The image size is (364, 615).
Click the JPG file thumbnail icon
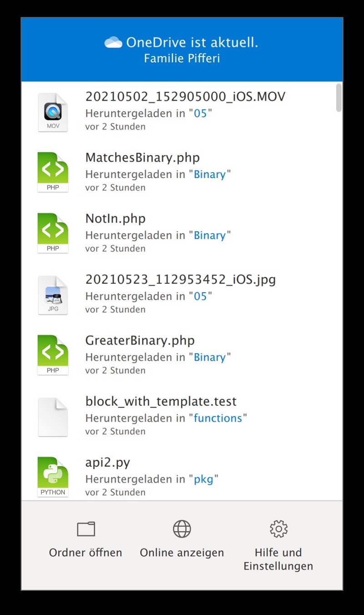point(53,295)
